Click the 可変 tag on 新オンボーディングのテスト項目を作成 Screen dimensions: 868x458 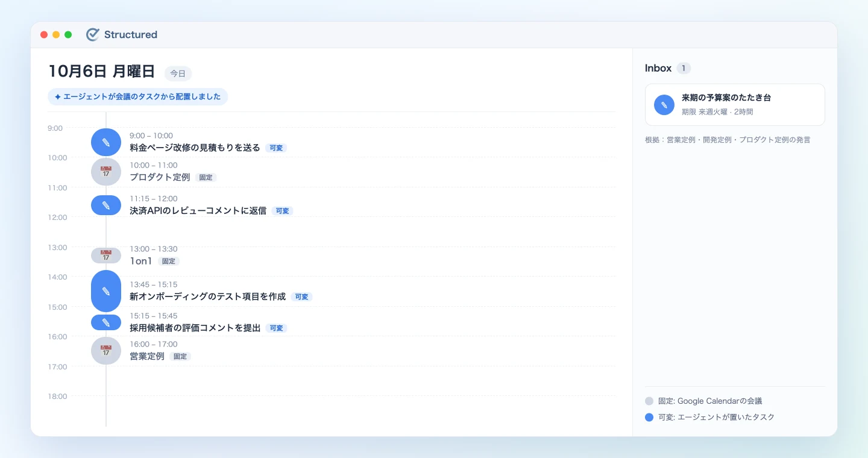[301, 297]
